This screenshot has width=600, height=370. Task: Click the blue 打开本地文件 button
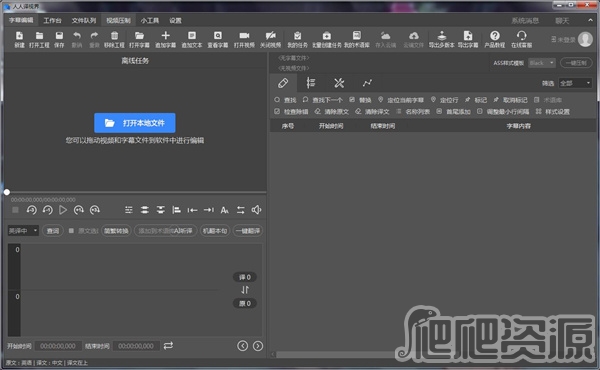(x=135, y=123)
